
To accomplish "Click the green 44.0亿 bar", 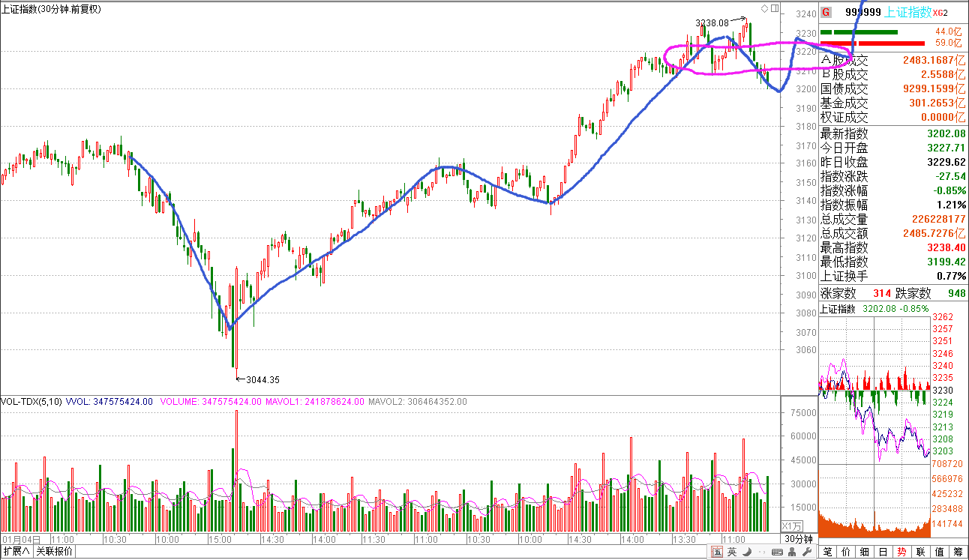I will pyautogui.click(x=859, y=32).
